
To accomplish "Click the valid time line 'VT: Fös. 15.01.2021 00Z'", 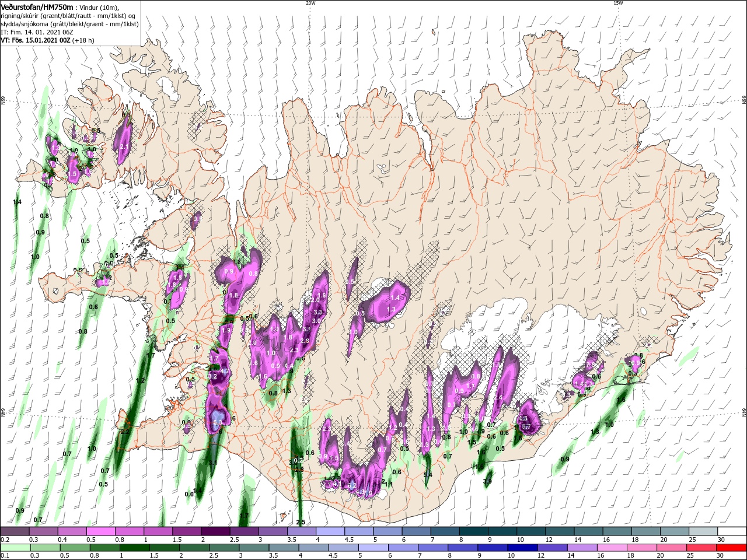I will [36, 40].
